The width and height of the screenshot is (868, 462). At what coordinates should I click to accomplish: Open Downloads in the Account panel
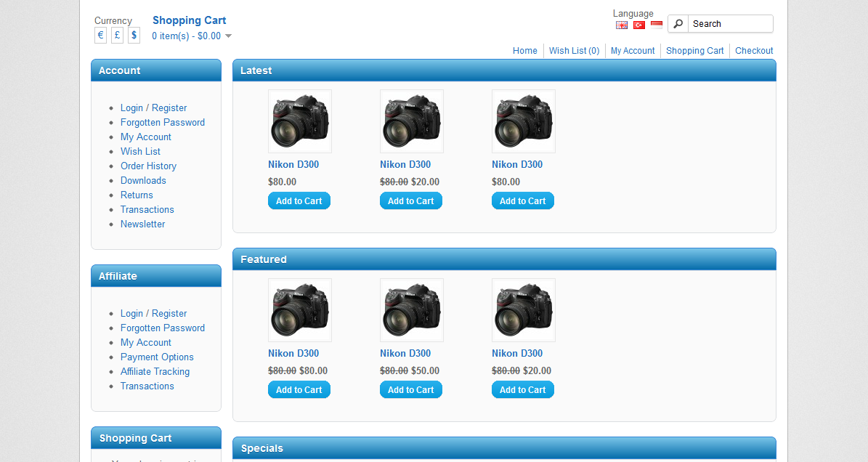click(143, 180)
